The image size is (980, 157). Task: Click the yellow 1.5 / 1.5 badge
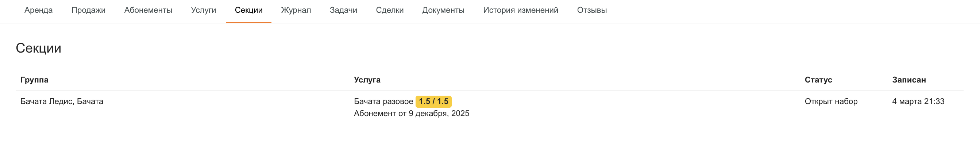point(433,102)
